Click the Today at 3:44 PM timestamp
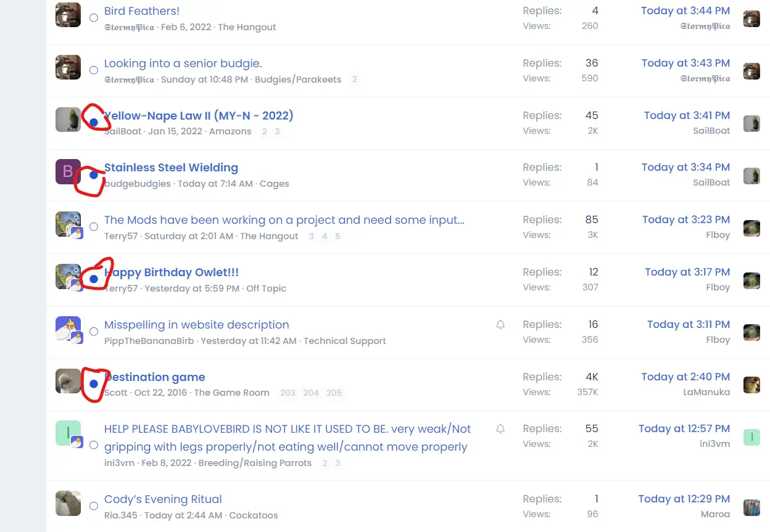Viewport: 770px width, 532px height. pyautogui.click(x=685, y=10)
